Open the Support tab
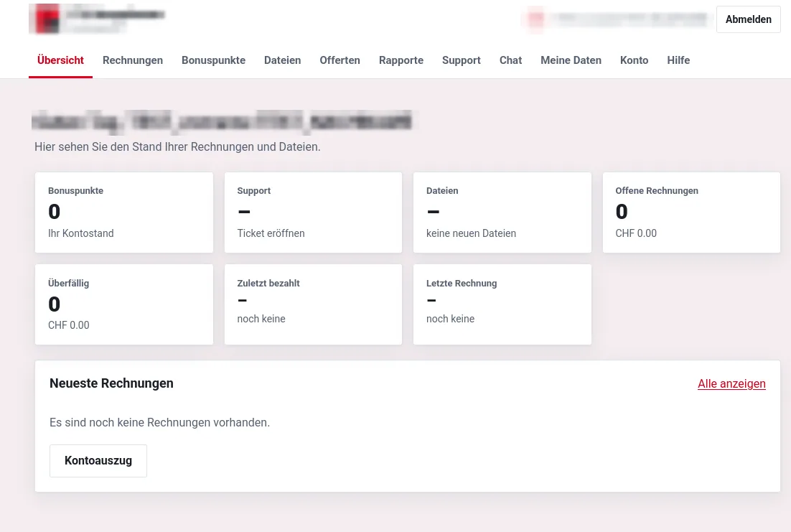 tap(461, 60)
